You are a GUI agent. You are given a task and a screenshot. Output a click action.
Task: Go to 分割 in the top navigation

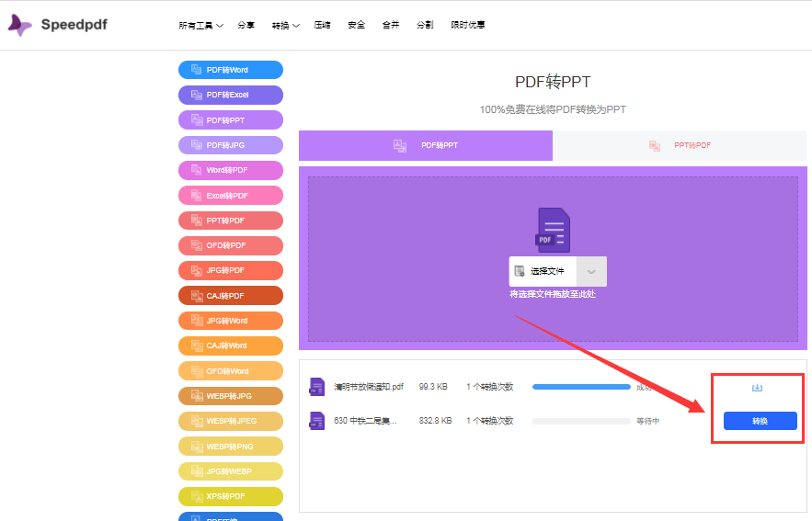(x=425, y=25)
